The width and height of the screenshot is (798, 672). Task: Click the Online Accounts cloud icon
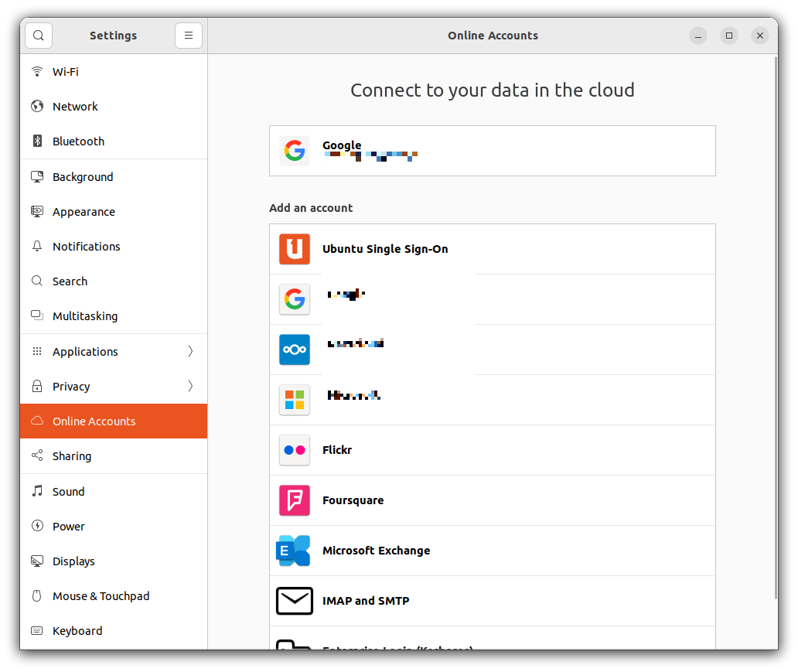tap(37, 421)
